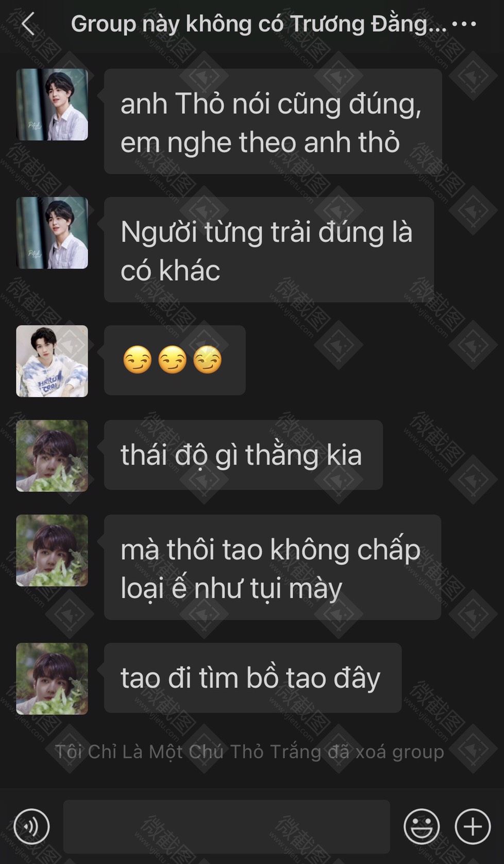Tap avatar beside 'Người từng trải' message
Screen dimensions: 504x864
(52, 232)
